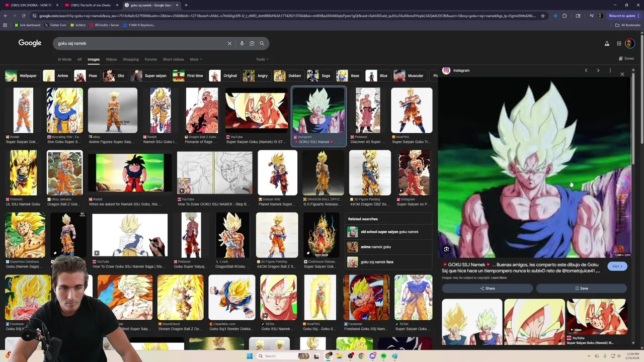Viewport: 644px width, 362px height.
Task: Bookmark this page with star icon
Action: (x=543, y=16)
